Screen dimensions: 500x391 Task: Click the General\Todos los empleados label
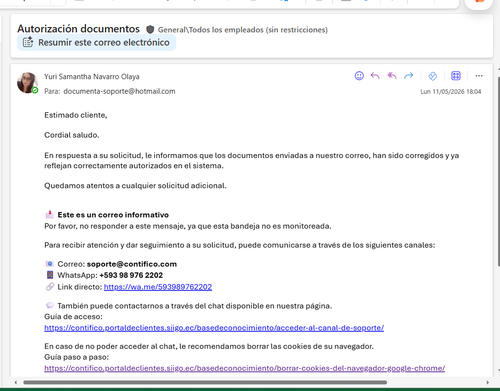[x=243, y=30]
